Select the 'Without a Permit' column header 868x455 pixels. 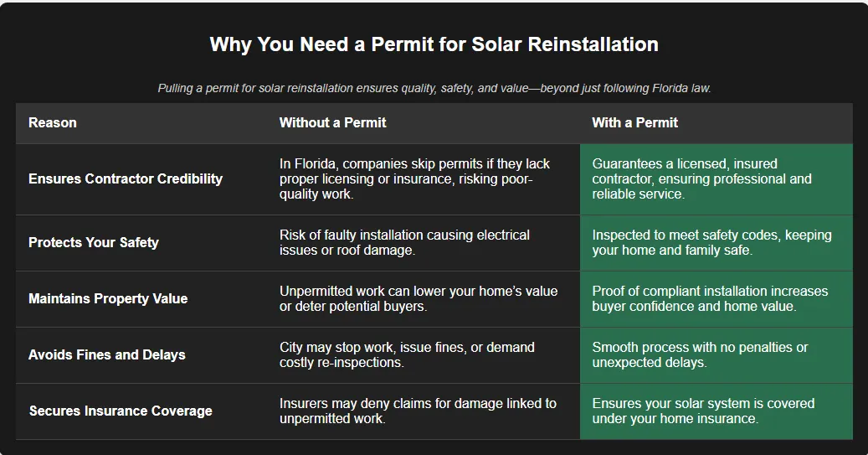click(x=332, y=122)
